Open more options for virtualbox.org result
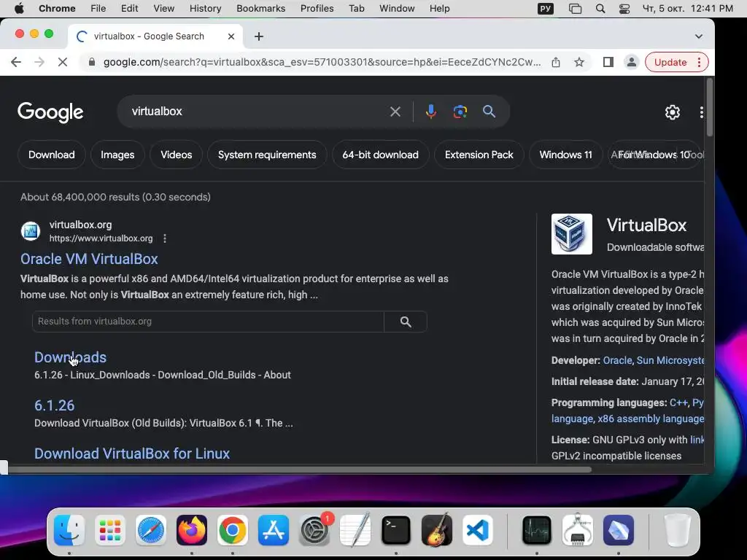747x560 pixels. click(x=165, y=238)
